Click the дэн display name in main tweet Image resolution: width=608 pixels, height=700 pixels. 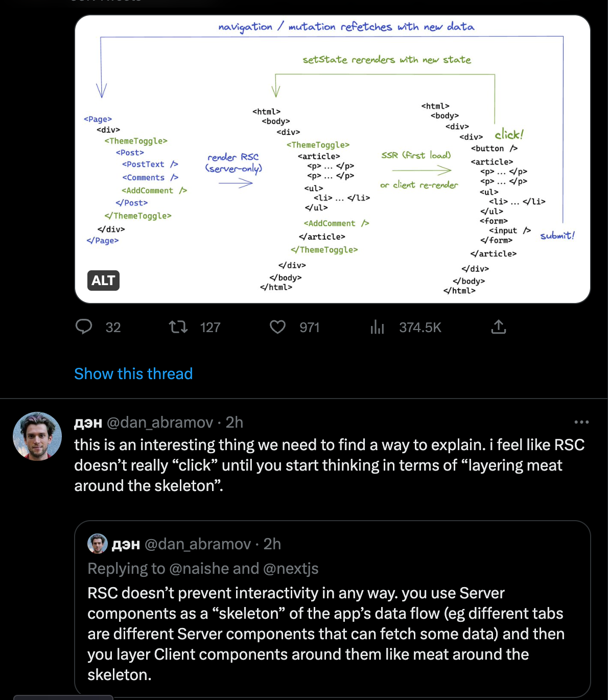(x=88, y=423)
